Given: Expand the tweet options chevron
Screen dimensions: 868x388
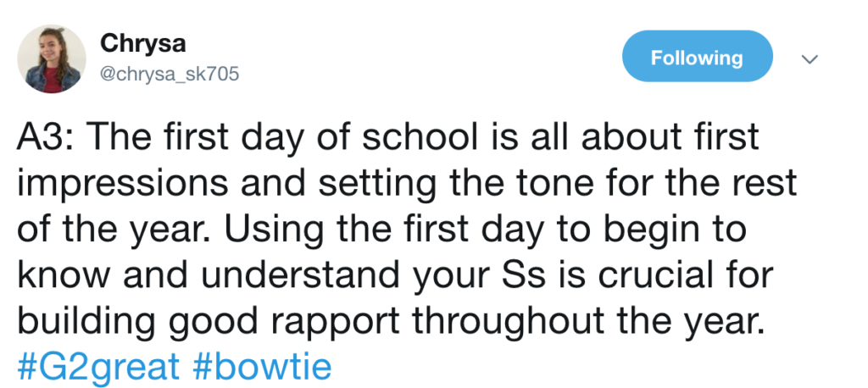Looking at the screenshot, I should coord(810,58).
